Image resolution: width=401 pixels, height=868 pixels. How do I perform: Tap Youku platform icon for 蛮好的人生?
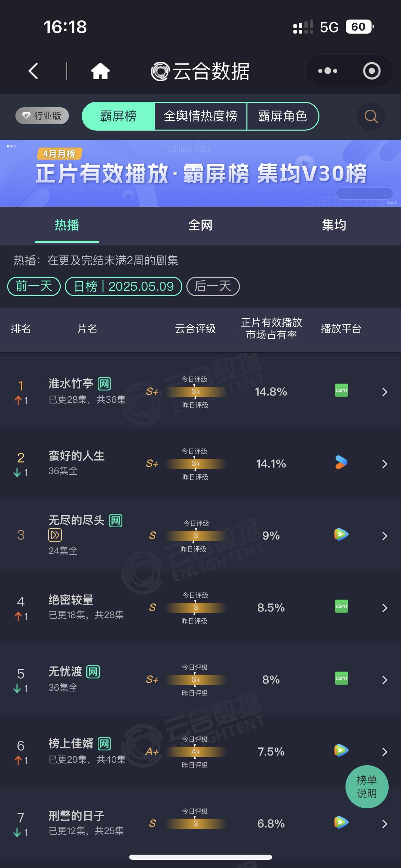click(x=341, y=462)
